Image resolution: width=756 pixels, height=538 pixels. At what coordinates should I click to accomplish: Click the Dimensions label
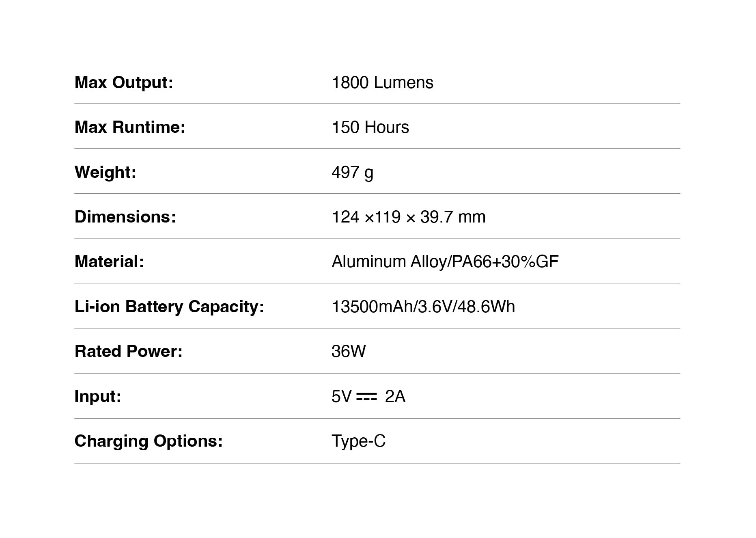pos(125,217)
